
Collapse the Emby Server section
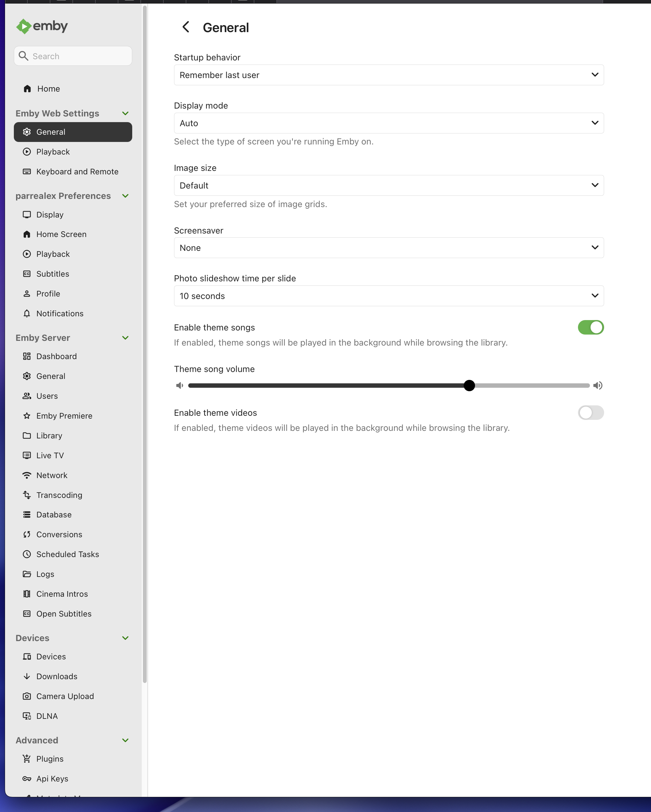pos(126,338)
